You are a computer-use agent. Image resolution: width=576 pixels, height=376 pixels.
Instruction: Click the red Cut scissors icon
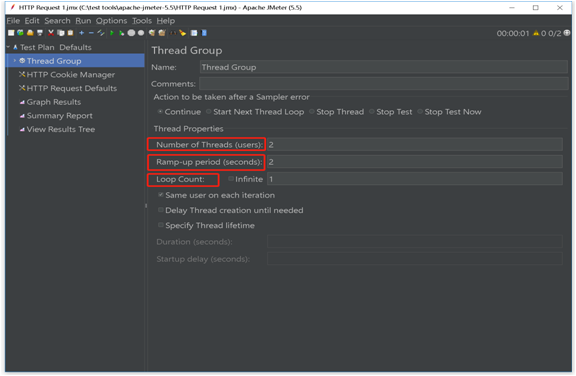[x=51, y=33]
